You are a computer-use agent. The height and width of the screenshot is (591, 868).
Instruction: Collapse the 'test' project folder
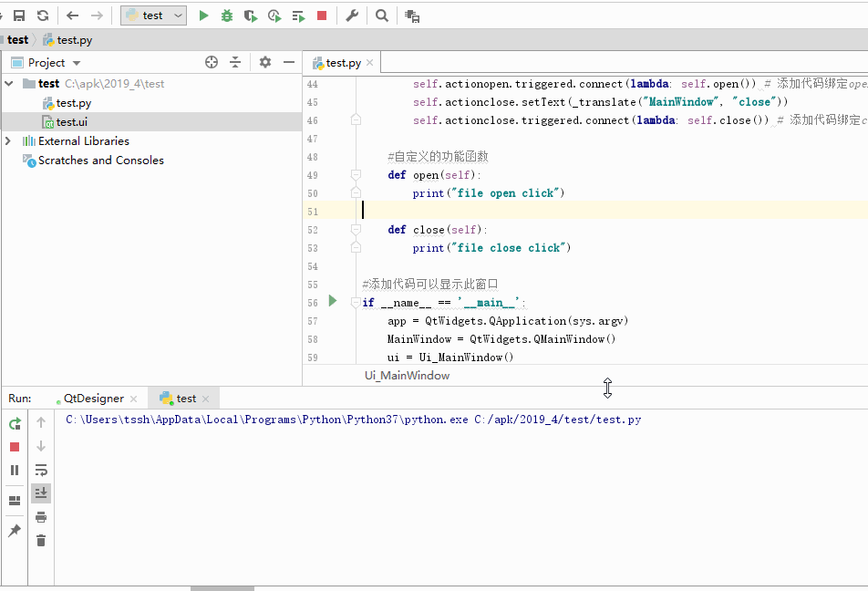coord(9,84)
